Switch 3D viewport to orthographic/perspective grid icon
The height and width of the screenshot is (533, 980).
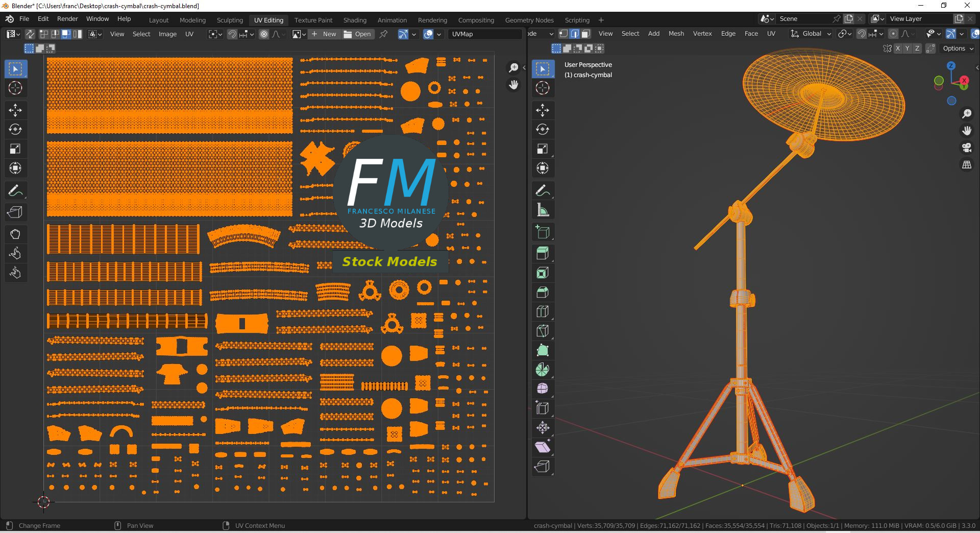967,165
